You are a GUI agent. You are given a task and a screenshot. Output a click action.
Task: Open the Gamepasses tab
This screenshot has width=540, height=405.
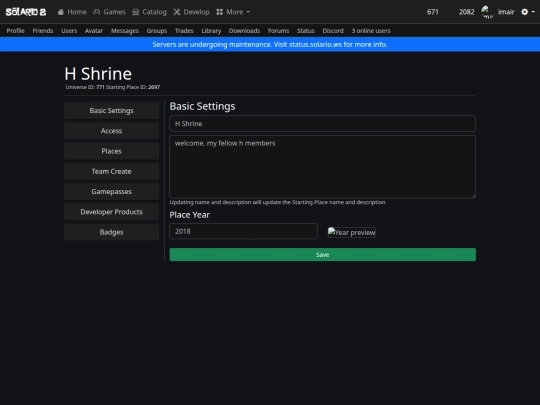[111, 191]
